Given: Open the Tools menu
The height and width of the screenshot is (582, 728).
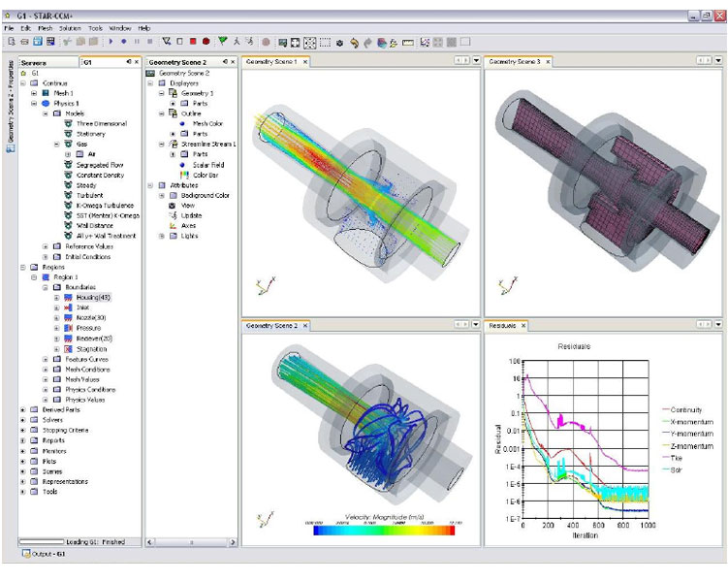Looking at the screenshot, I should (x=95, y=28).
